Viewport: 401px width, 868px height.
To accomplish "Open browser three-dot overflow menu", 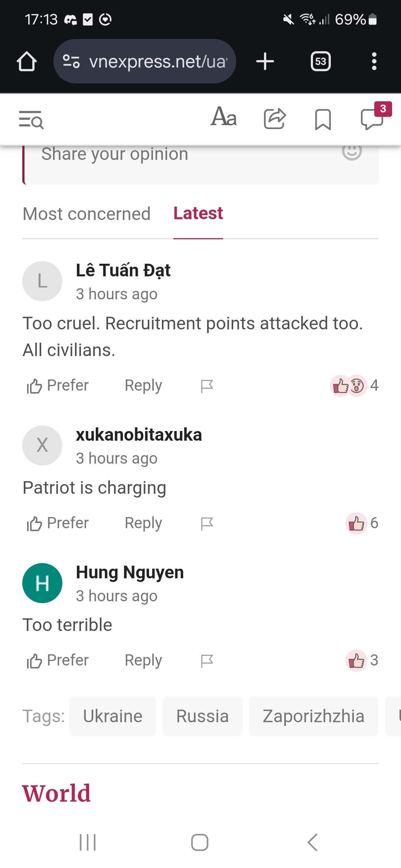I will pos(374,61).
